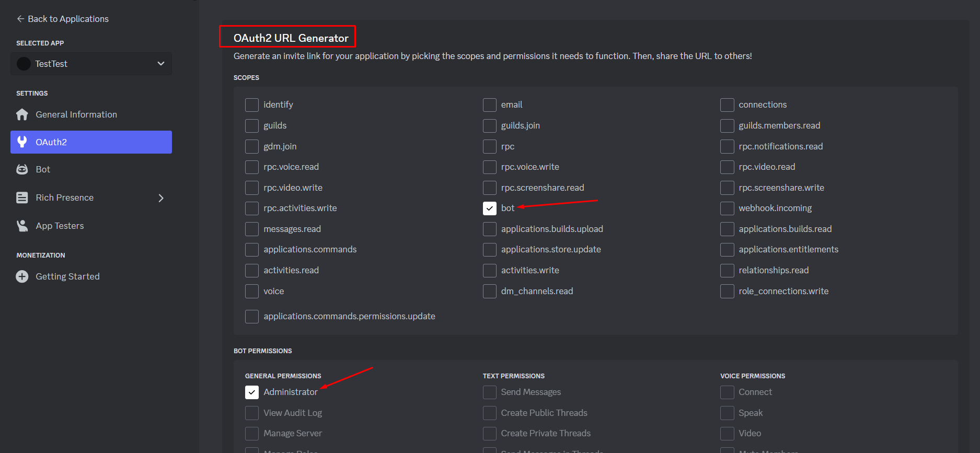
Task: Disable the Administrator permission checkbox
Action: click(252, 392)
